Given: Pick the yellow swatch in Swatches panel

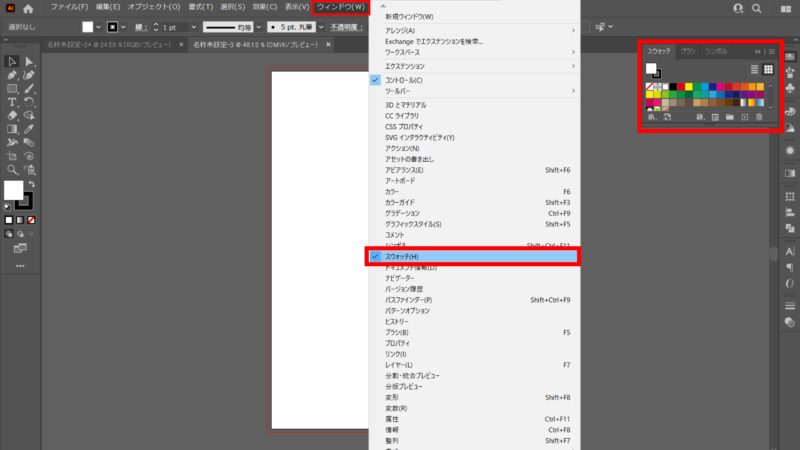Looking at the screenshot, I should click(x=688, y=86).
